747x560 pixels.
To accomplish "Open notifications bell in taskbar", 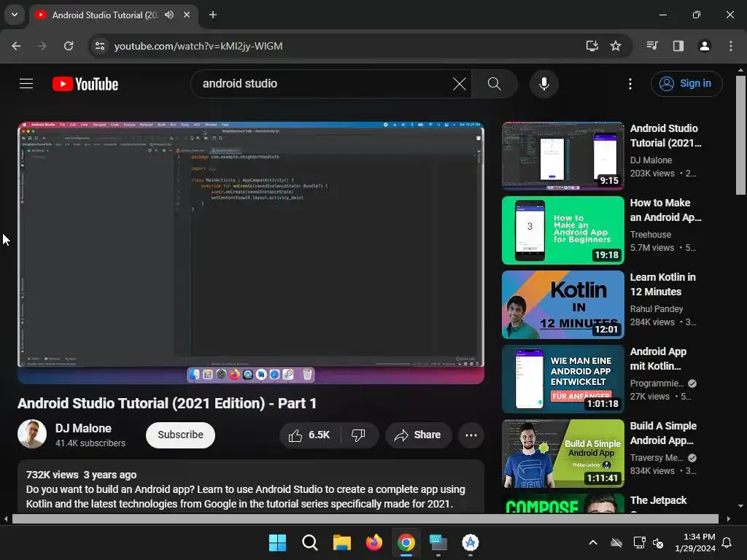I will point(727,542).
